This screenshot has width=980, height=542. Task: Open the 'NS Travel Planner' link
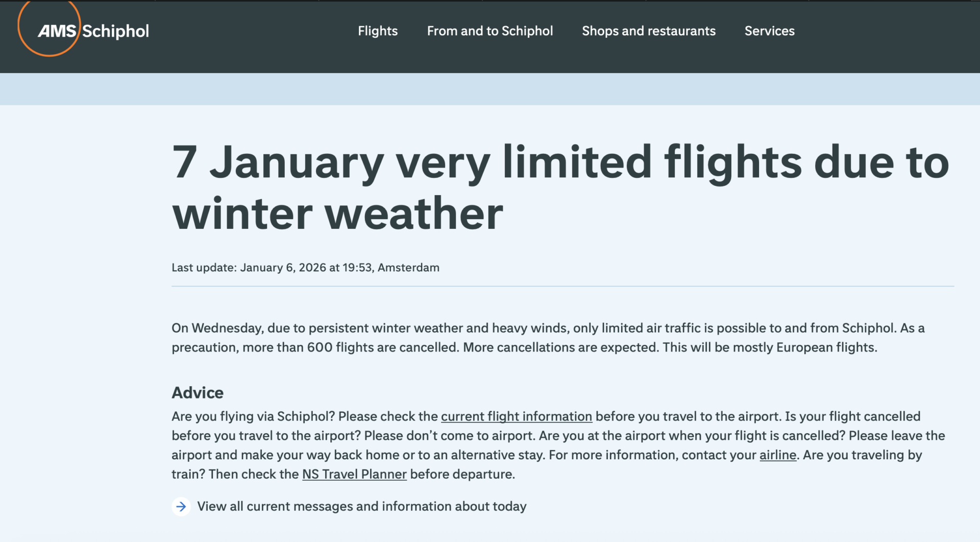click(x=354, y=474)
